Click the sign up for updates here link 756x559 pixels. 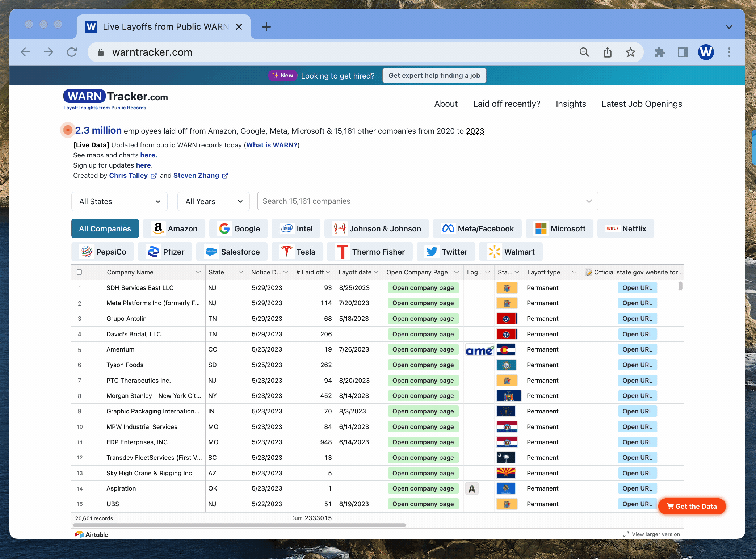coord(143,165)
